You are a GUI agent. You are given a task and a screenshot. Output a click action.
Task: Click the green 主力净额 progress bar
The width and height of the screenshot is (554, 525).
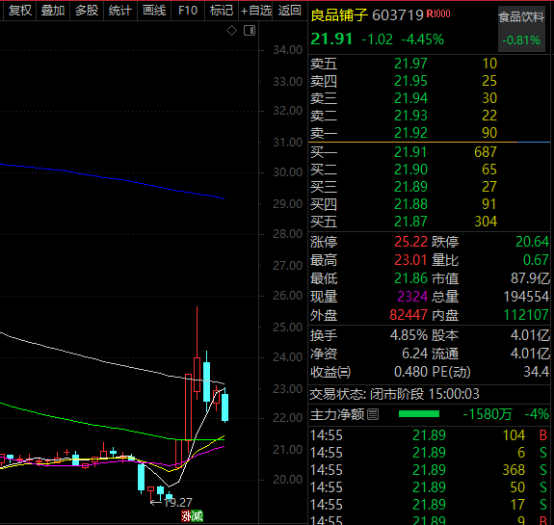tap(419, 414)
